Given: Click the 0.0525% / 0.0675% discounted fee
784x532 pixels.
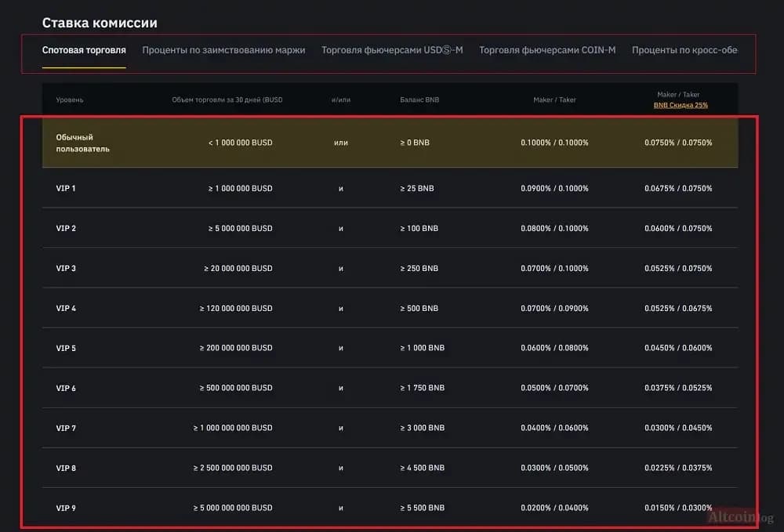Looking at the screenshot, I should point(678,308).
